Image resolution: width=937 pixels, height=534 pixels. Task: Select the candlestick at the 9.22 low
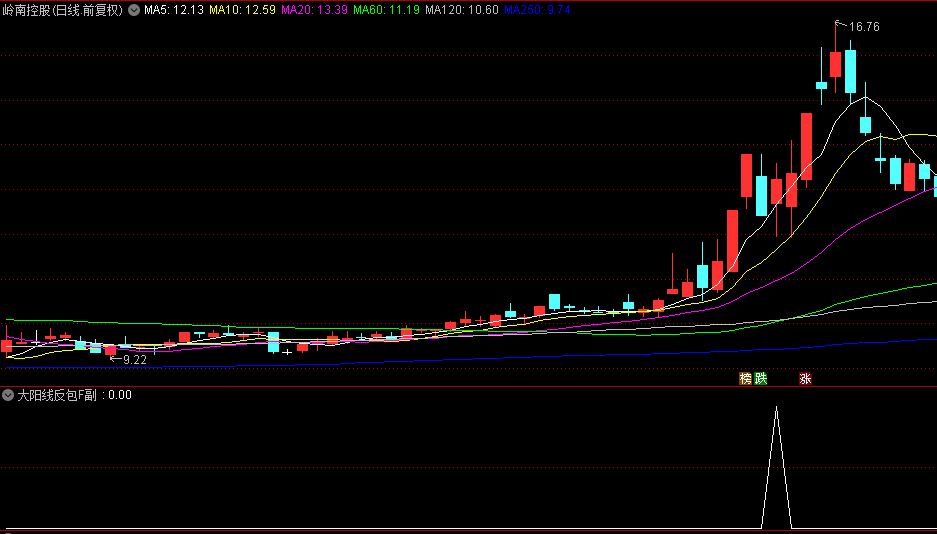click(111, 350)
